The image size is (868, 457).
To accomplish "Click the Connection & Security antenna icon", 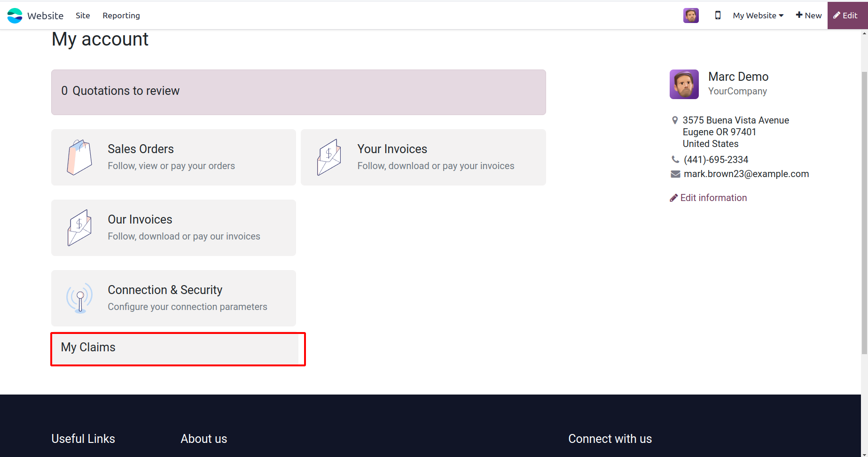I will (x=80, y=298).
